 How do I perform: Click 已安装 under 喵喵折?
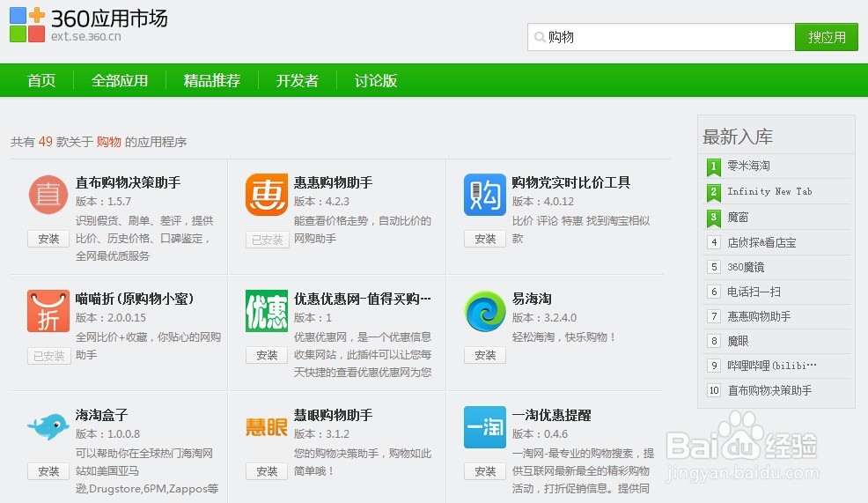49,356
